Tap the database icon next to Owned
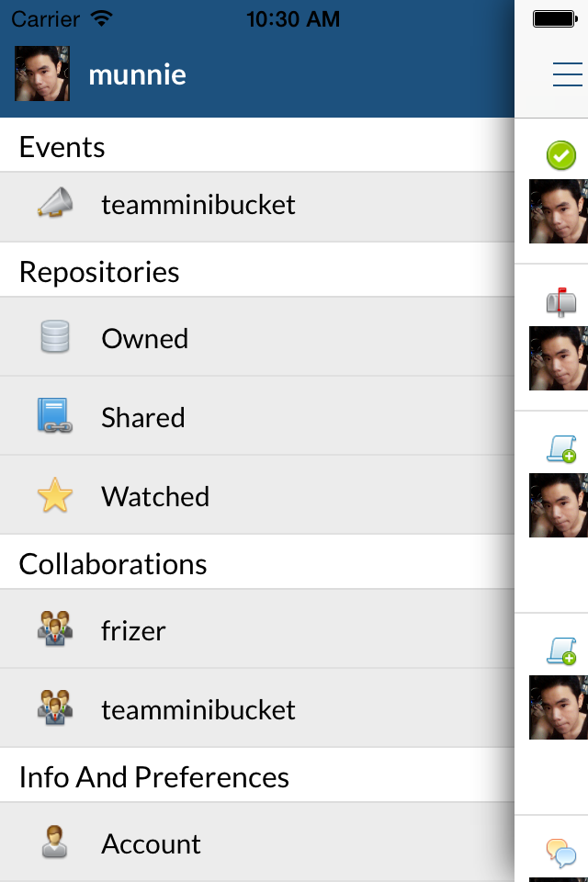Screen dimensions: 588x882 [x=55, y=337]
